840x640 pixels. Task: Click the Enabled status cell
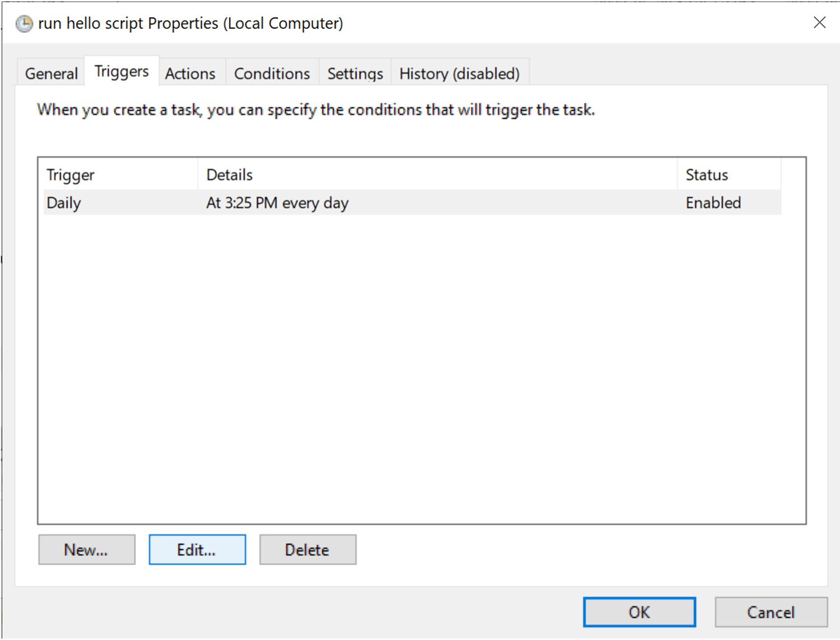point(713,203)
